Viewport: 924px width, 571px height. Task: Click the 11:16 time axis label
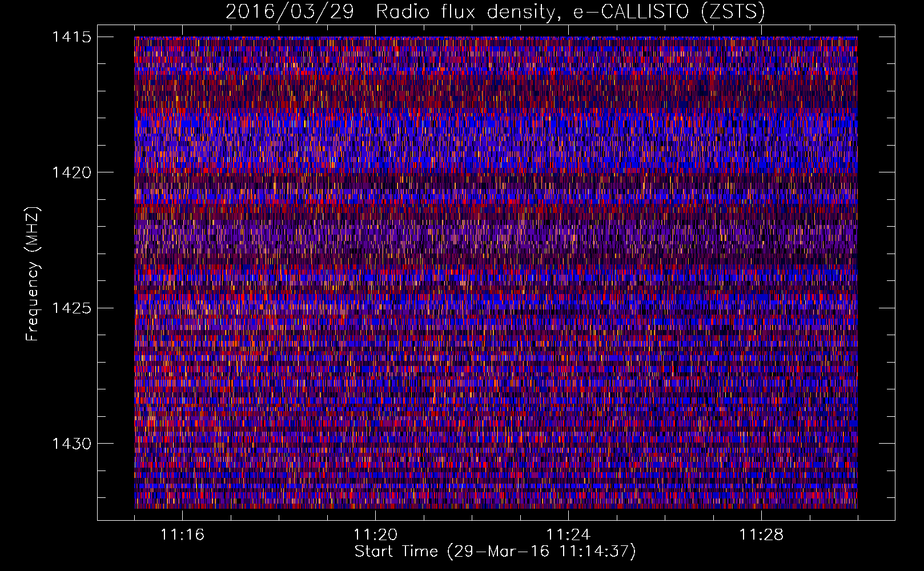(182, 535)
